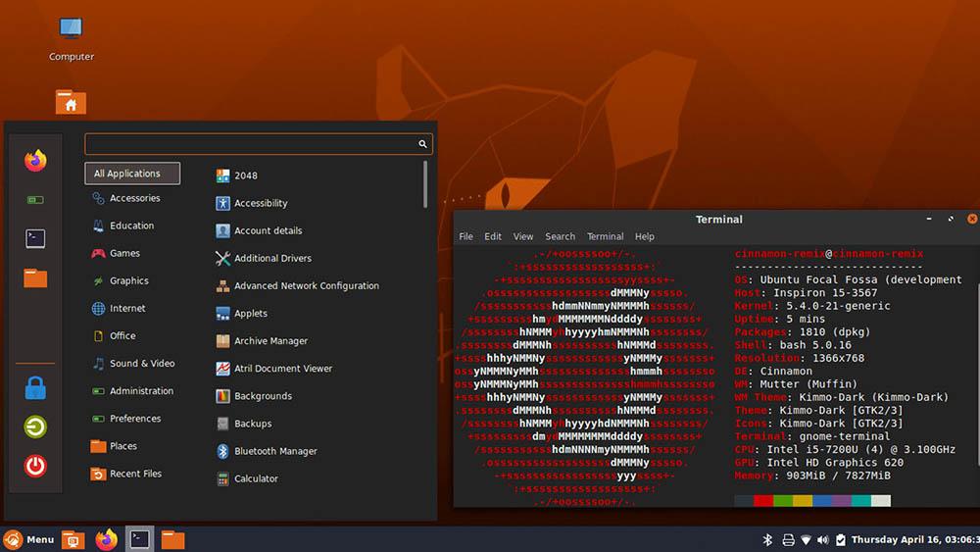Select the Accessories category

(x=134, y=198)
